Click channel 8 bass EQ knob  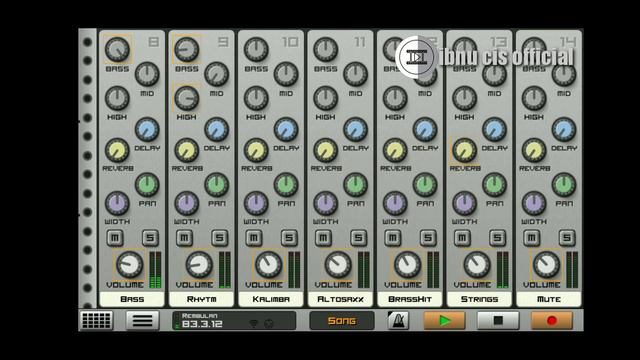click(x=117, y=49)
